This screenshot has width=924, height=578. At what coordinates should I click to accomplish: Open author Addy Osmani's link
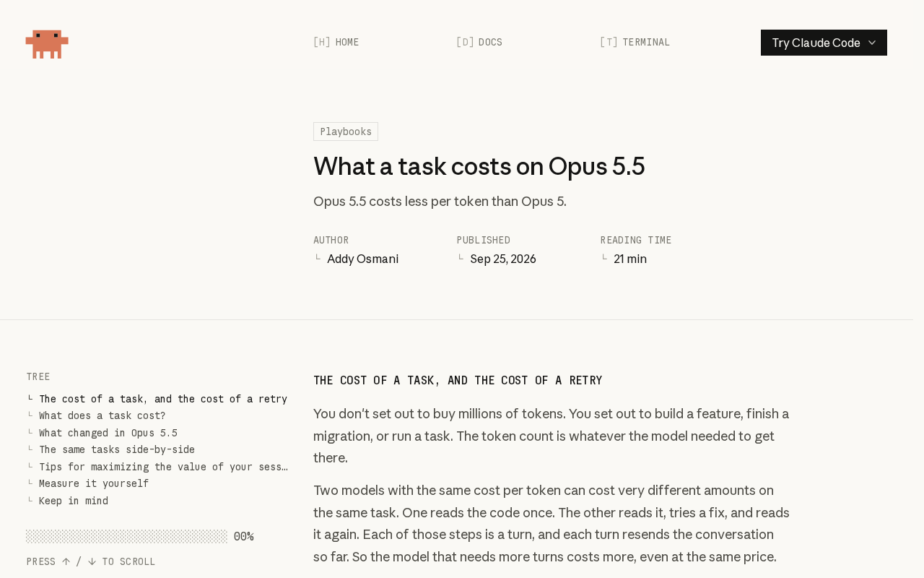point(362,259)
